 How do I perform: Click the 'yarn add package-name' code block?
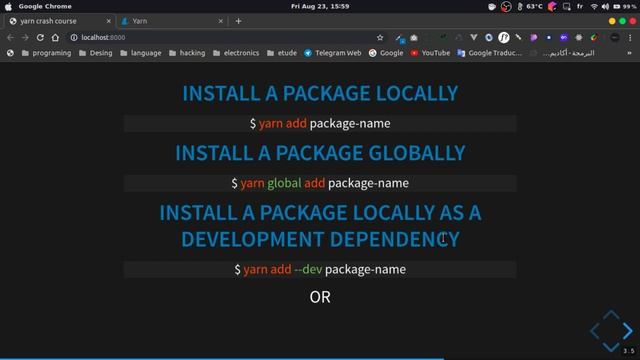(320, 123)
